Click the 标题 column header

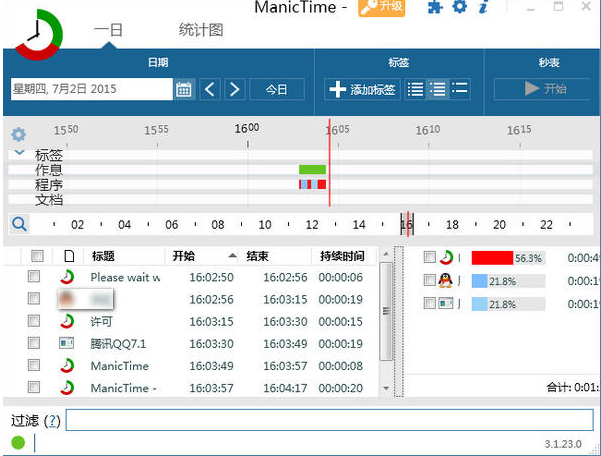pyautogui.click(x=103, y=256)
